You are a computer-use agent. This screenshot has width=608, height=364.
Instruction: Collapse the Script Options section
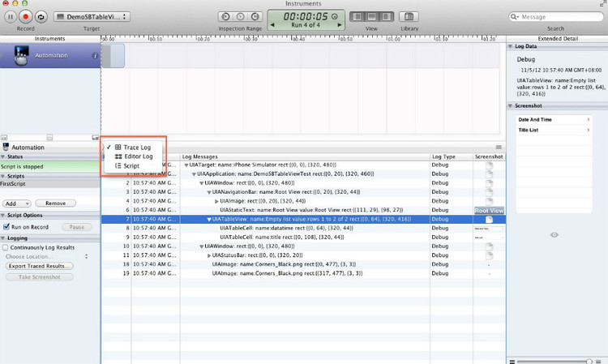click(4, 215)
